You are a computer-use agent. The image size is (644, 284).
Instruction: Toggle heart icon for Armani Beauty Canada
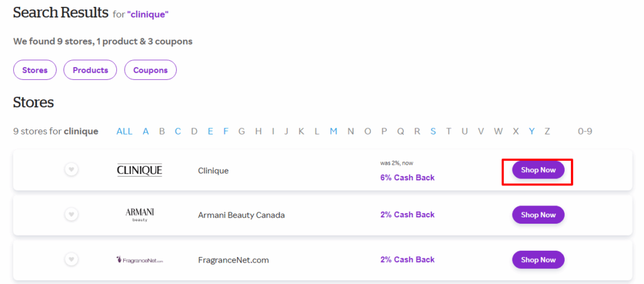[72, 215]
